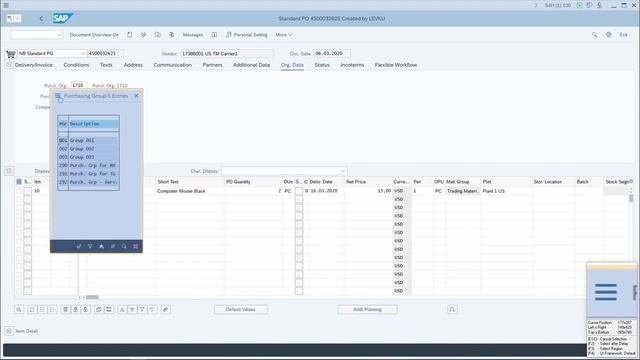This screenshot has height=360, width=640.
Task: Open the Partners tab
Action: 212,65
